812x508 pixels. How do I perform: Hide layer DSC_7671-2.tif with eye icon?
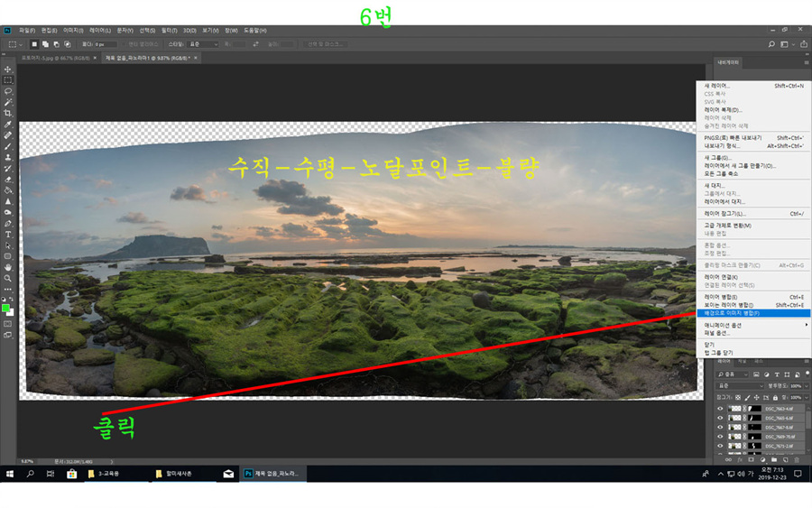(720, 446)
